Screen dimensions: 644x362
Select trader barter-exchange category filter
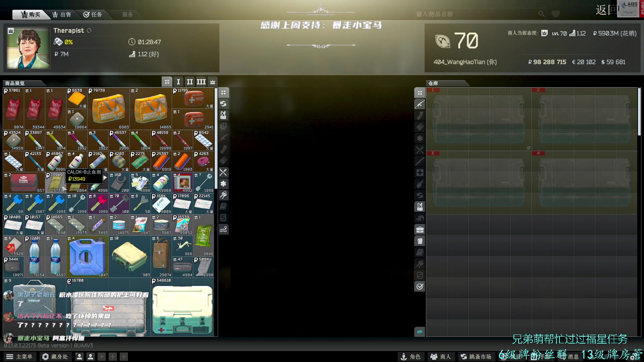[x=223, y=104]
